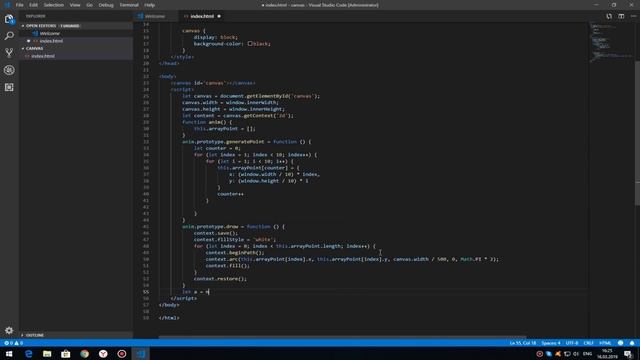Click the clock in the taskbar

tap(607, 354)
